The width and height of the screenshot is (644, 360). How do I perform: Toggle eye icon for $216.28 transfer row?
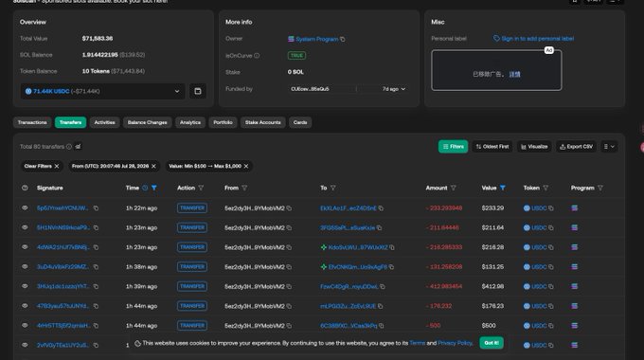[x=25, y=247]
